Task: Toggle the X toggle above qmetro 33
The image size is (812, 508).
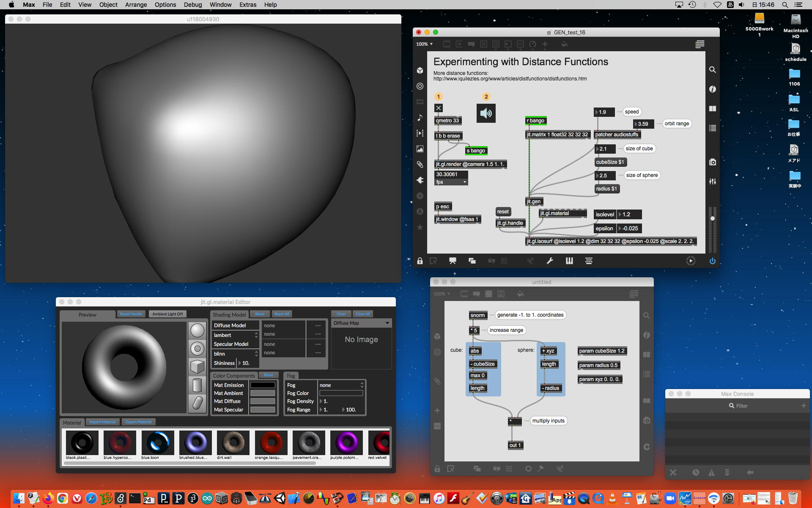Action: [x=439, y=108]
